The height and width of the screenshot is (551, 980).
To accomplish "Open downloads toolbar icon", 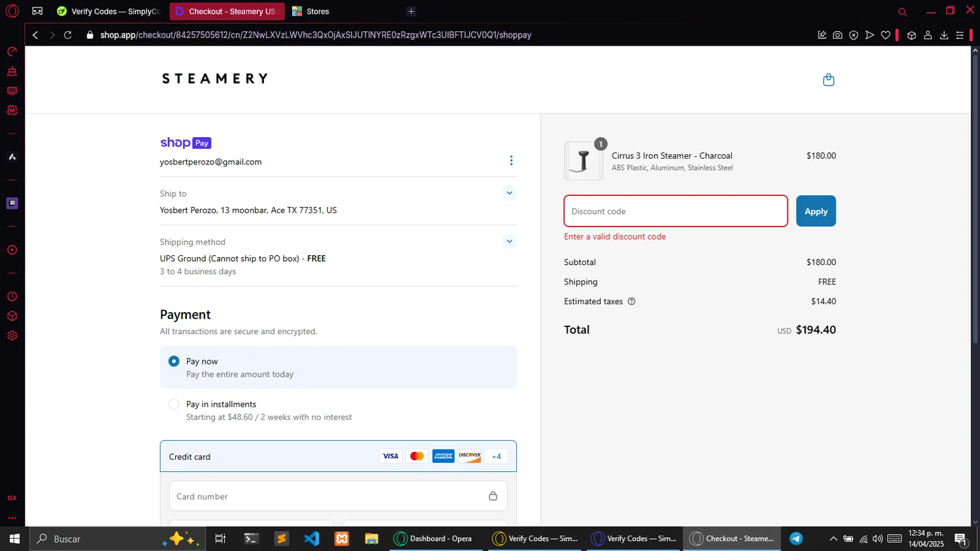I will (944, 35).
